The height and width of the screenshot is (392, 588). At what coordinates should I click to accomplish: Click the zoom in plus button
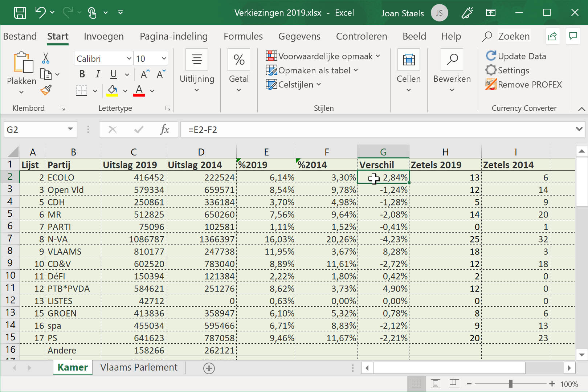click(552, 384)
